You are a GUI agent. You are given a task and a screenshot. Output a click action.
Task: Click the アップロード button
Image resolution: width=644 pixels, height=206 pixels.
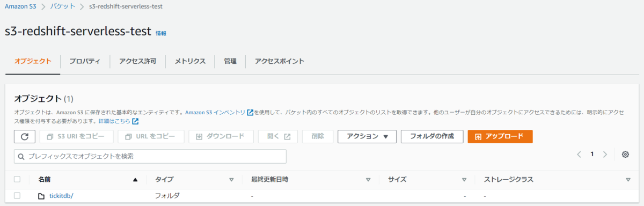point(500,136)
